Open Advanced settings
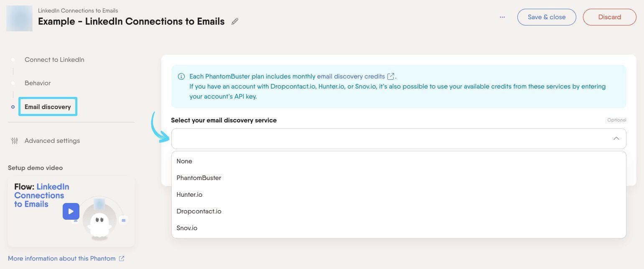 [x=52, y=141]
